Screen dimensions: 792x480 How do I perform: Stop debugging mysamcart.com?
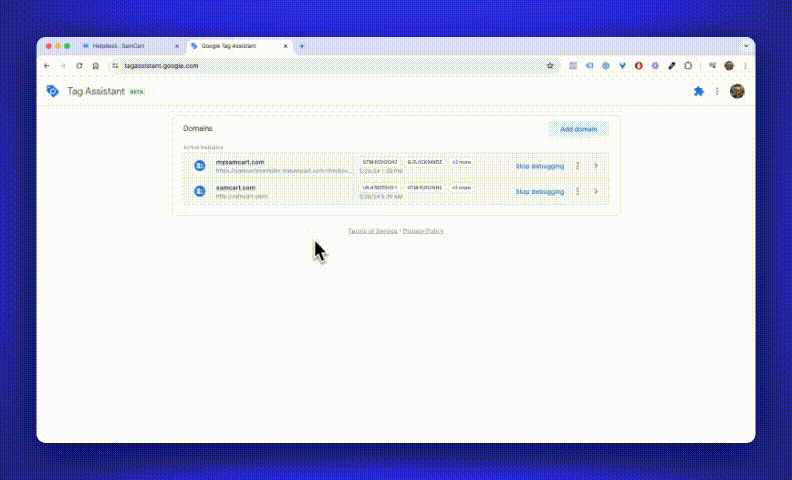[539, 166]
